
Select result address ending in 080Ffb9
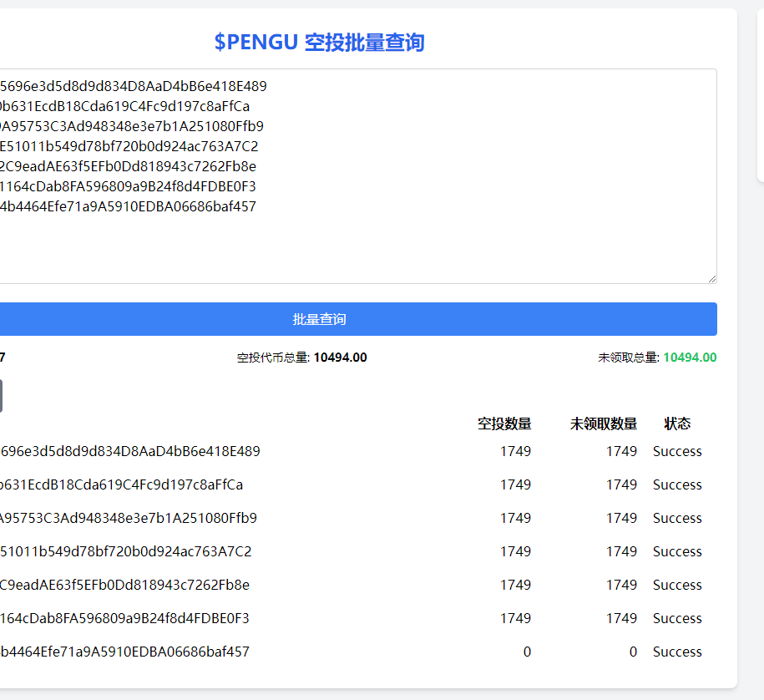point(128,518)
